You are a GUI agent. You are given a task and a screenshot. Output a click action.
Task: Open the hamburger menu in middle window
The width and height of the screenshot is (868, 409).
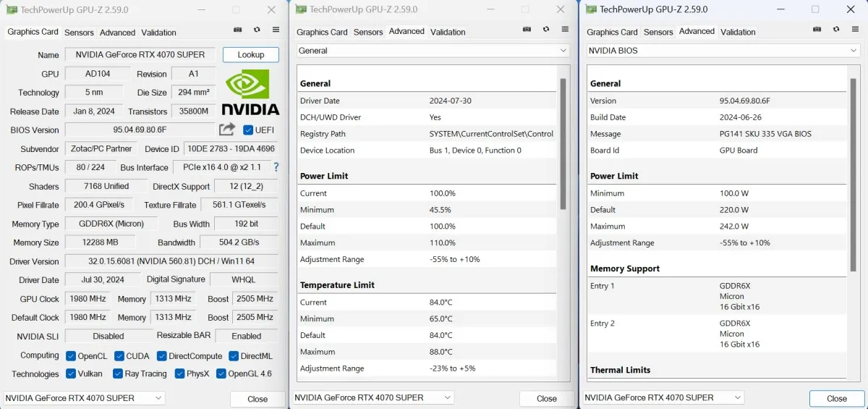pyautogui.click(x=564, y=30)
